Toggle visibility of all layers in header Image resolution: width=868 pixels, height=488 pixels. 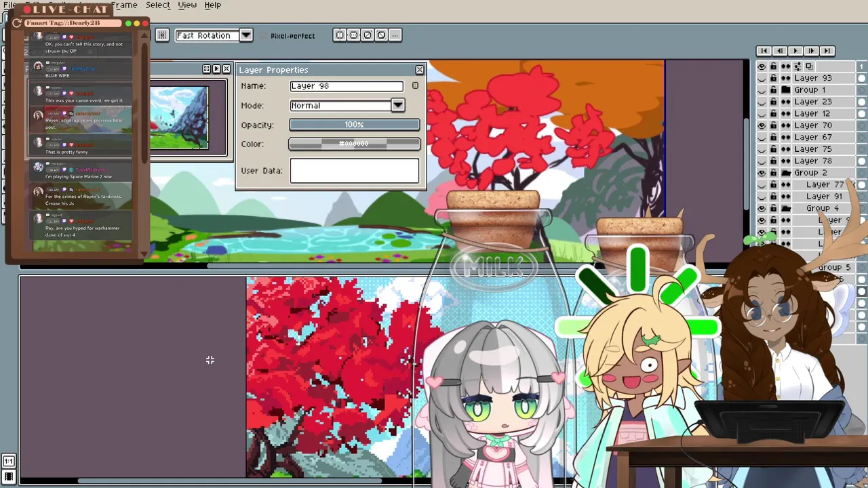(762, 66)
